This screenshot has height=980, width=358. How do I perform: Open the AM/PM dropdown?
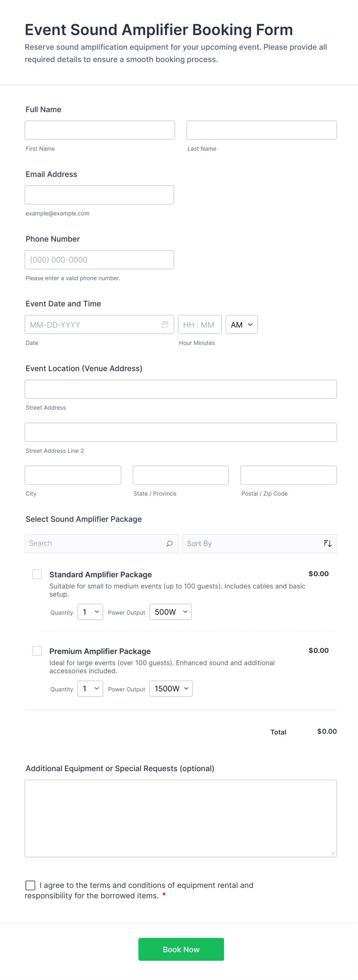[x=241, y=324]
